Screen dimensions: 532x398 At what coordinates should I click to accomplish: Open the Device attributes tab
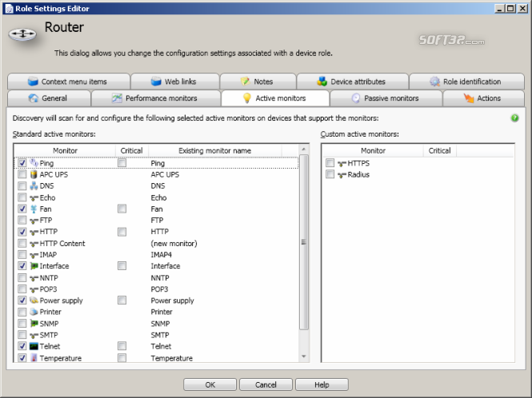353,82
